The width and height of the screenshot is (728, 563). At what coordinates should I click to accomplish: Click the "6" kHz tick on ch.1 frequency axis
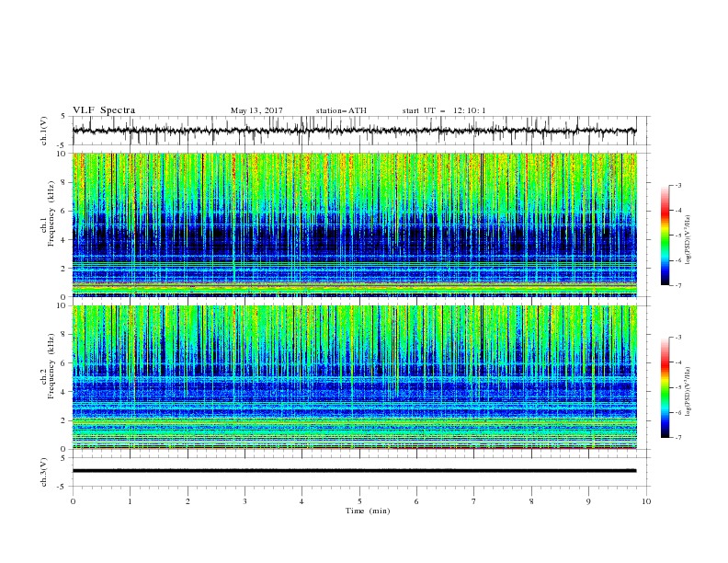(64, 211)
